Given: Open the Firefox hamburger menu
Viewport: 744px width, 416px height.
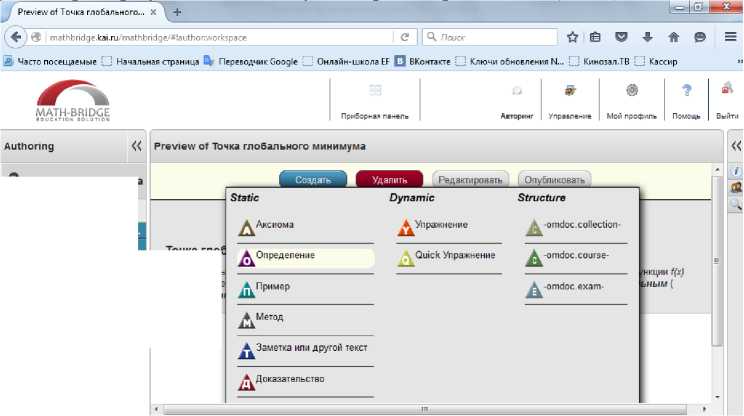Looking at the screenshot, I should (730, 37).
